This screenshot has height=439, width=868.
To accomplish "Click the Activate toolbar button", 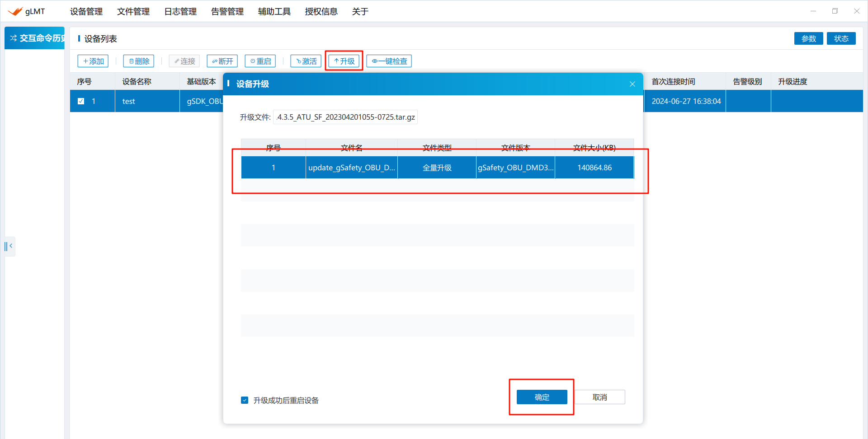I will pos(306,61).
